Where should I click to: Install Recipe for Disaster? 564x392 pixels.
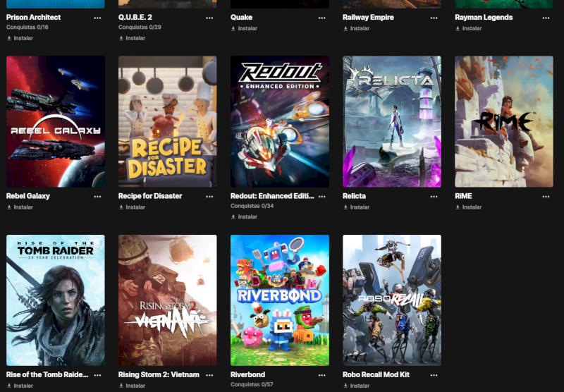pyautogui.click(x=132, y=207)
